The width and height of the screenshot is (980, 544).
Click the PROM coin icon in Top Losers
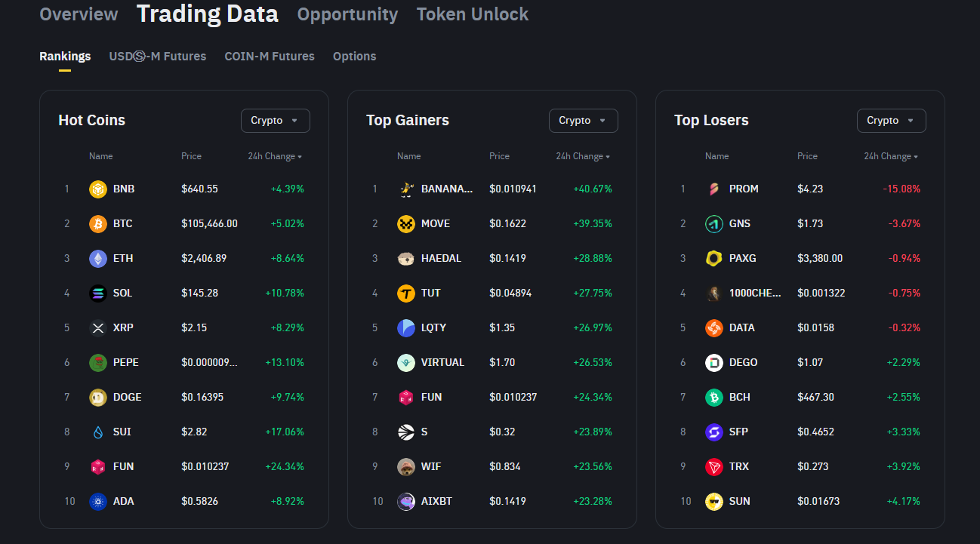(x=714, y=189)
